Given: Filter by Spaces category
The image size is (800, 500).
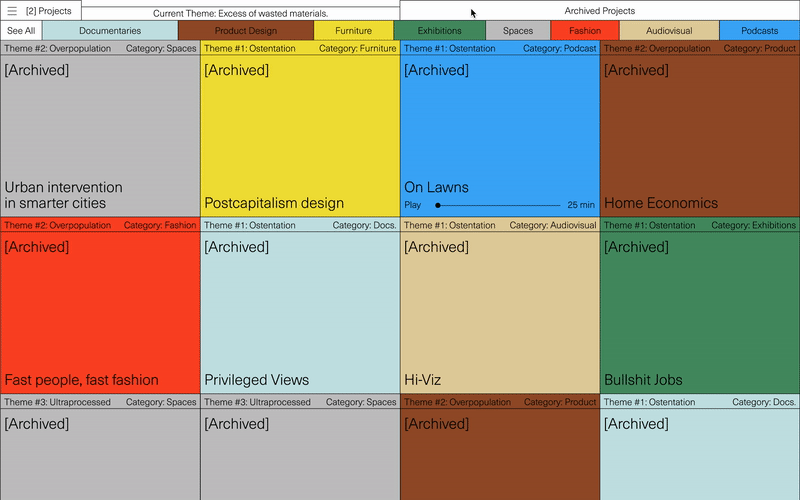Looking at the screenshot, I should [518, 31].
